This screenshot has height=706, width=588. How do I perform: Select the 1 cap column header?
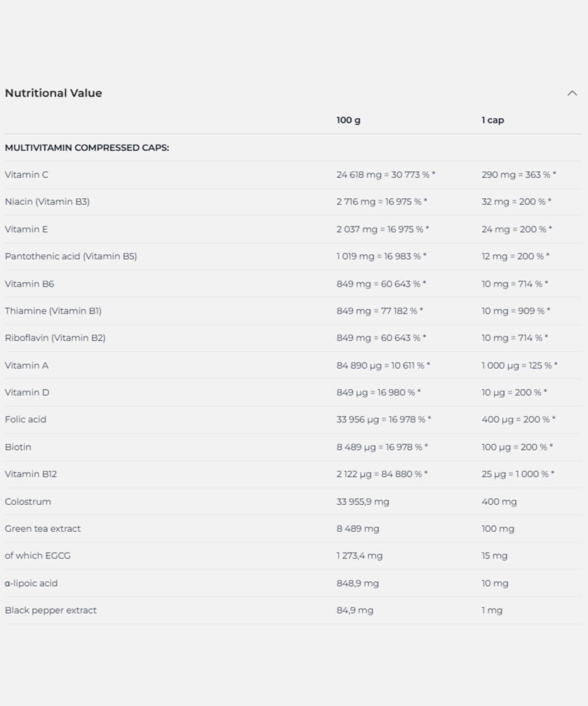pos(493,120)
